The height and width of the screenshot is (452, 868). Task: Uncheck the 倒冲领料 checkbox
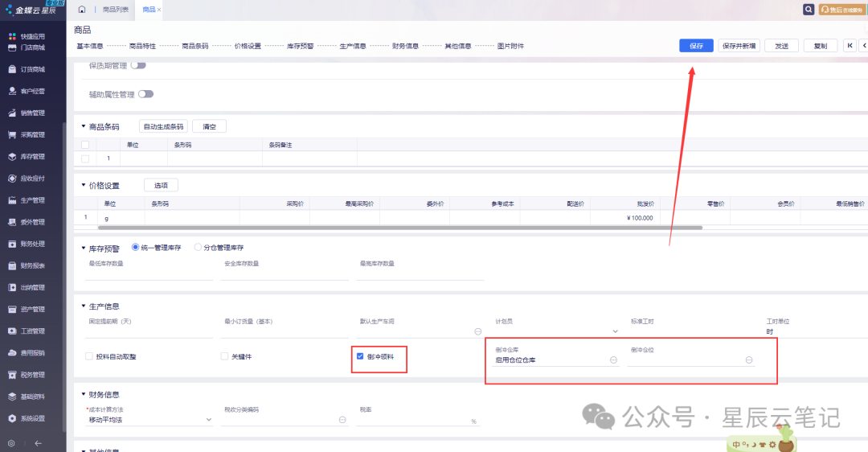361,356
